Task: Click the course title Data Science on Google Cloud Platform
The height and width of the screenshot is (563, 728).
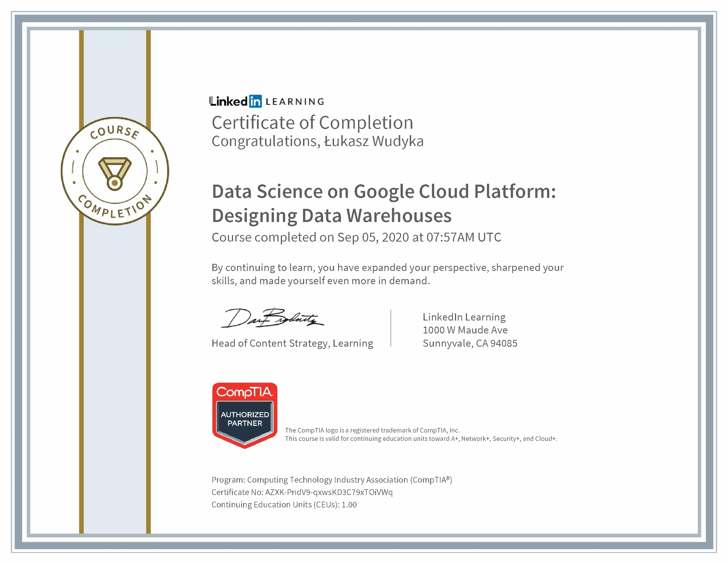Action: pyautogui.click(x=384, y=192)
